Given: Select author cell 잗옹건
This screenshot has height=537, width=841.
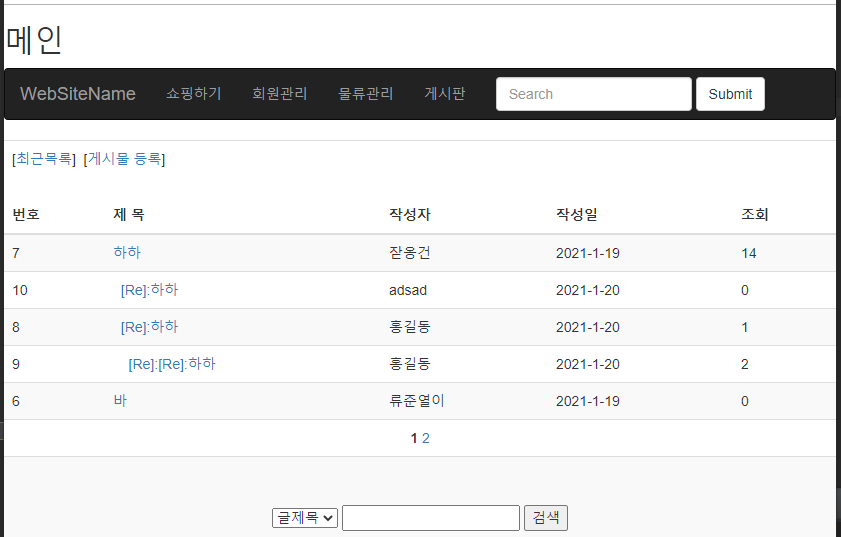Looking at the screenshot, I should click(x=410, y=253).
